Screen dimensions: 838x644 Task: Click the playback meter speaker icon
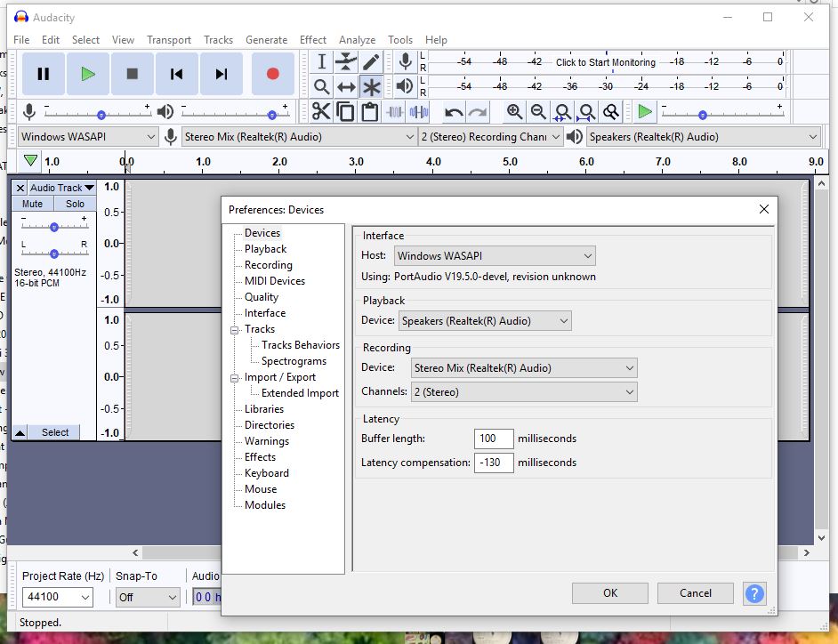click(405, 86)
